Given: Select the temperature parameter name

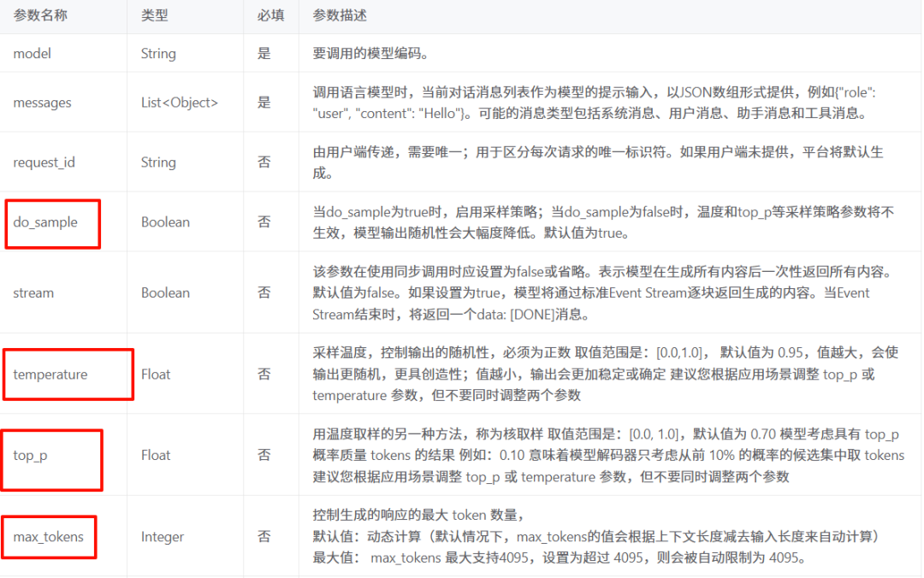Looking at the screenshot, I should pyautogui.click(x=50, y=375).
